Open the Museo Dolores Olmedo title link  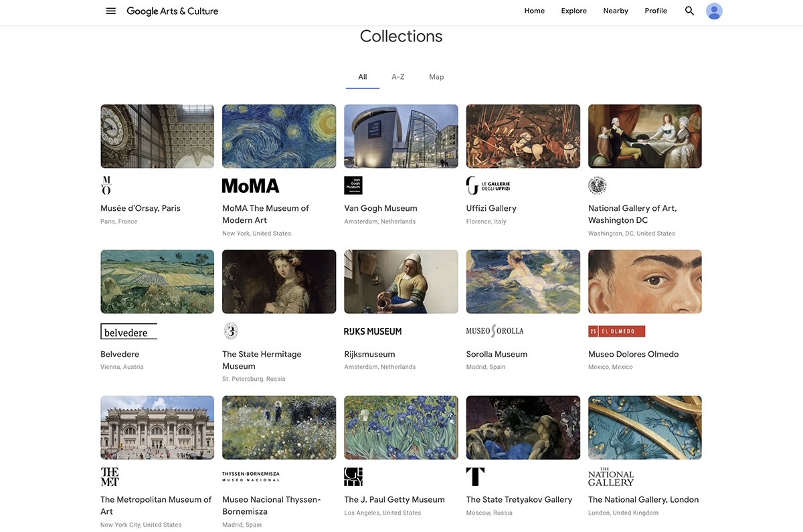click(633, 354)
